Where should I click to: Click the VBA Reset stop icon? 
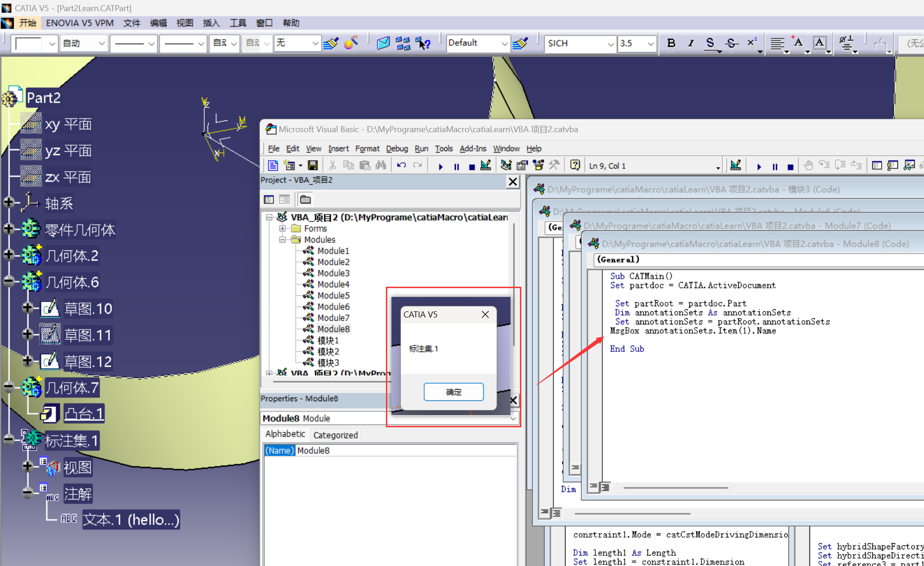coord(472,166)
